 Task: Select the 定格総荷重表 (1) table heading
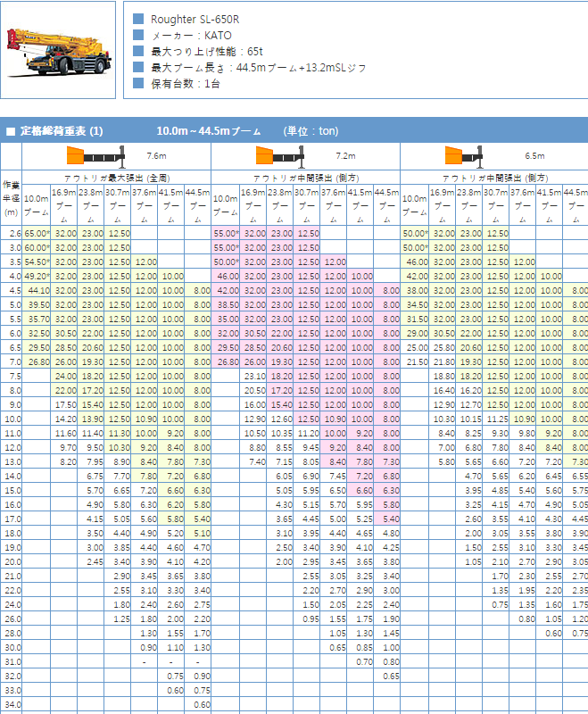coord(62,131)
